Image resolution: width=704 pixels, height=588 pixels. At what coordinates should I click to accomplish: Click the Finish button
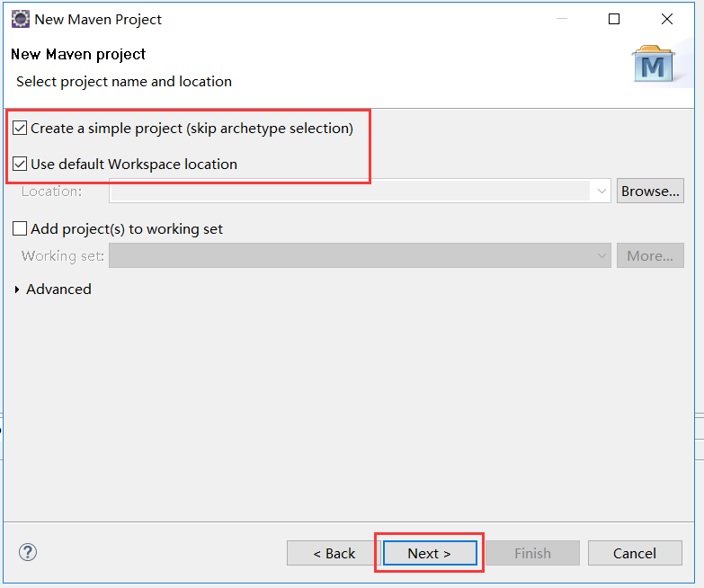click(532, 553)
